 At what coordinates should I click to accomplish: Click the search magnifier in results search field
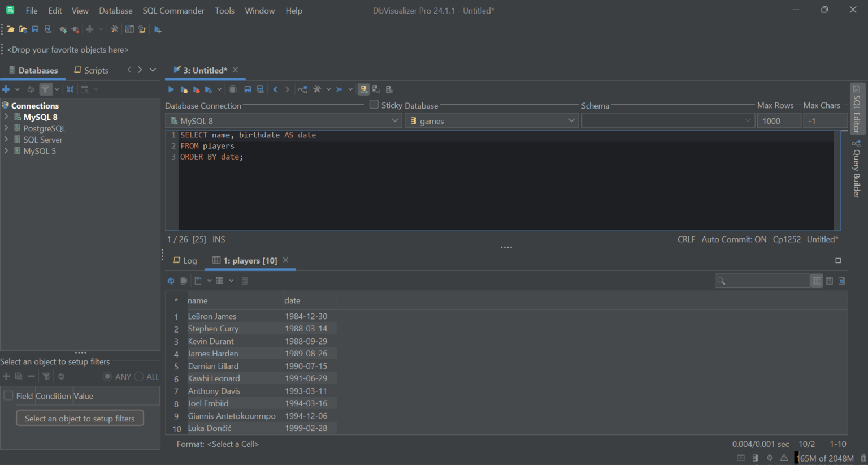[721, 281]
